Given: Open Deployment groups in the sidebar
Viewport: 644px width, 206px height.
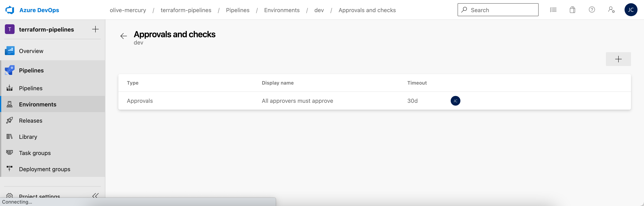Looking at the screenshot, I should coord(52,169).
